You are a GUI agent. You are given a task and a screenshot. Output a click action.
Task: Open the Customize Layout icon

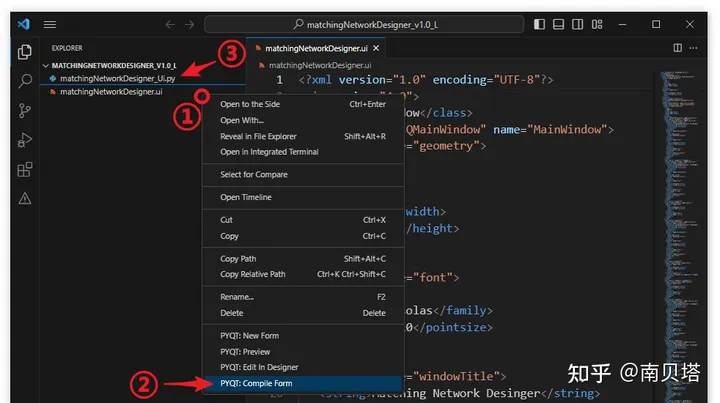(x=597, y=24)
